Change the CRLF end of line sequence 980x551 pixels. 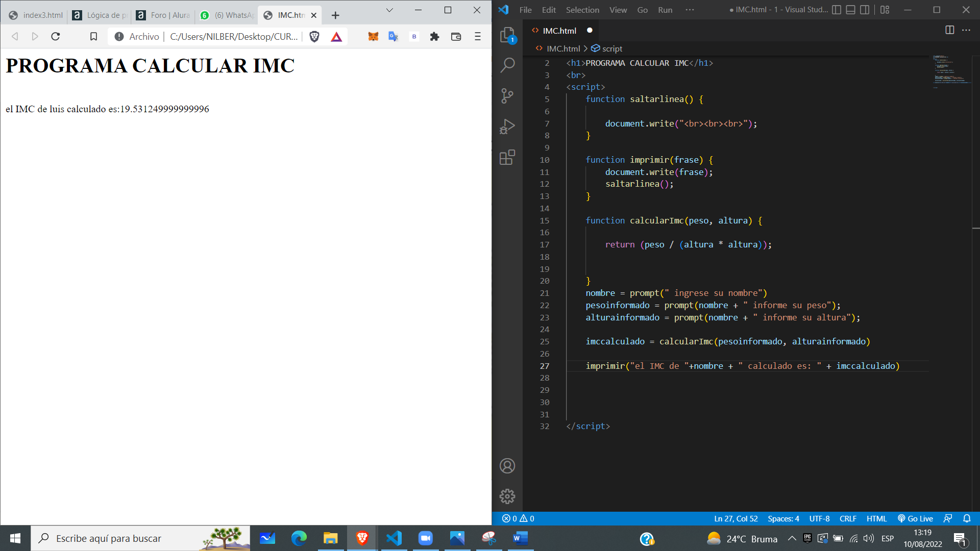[x=848, y=518]
